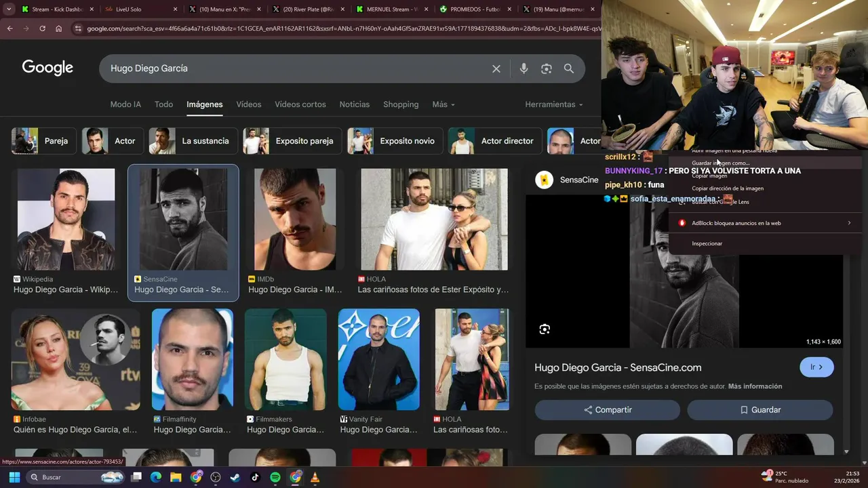Image resolution: width=868 pixels, height=488 pixels.
Task: Open File Explorer from taskbar
Action: [x=176, y=477]
